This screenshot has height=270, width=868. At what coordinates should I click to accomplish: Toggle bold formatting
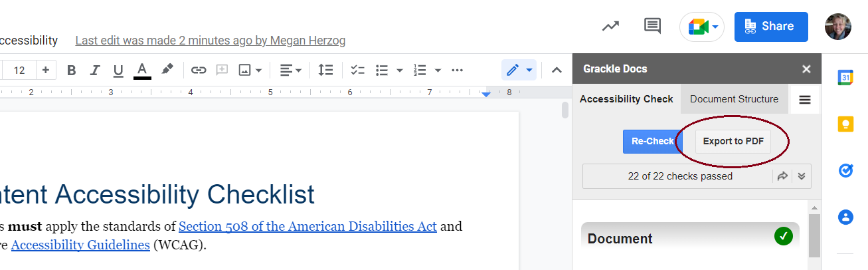pyautogui.click(x=72, y=70)
